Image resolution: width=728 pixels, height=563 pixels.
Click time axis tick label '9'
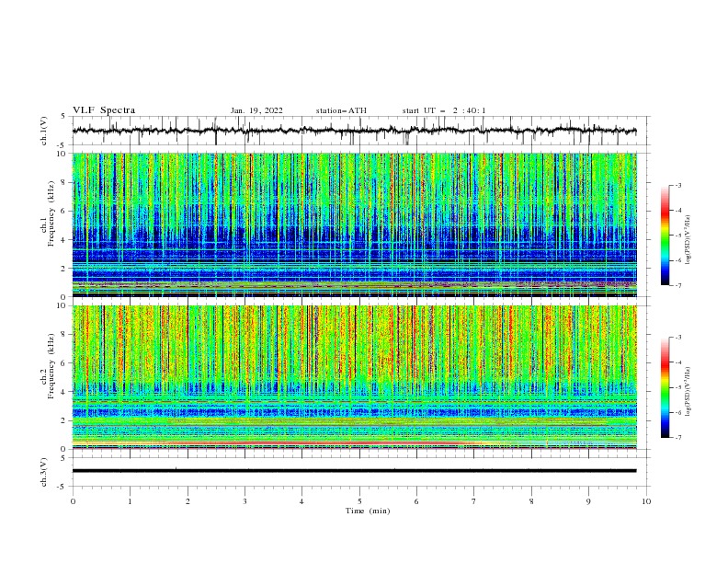[588, 501]
